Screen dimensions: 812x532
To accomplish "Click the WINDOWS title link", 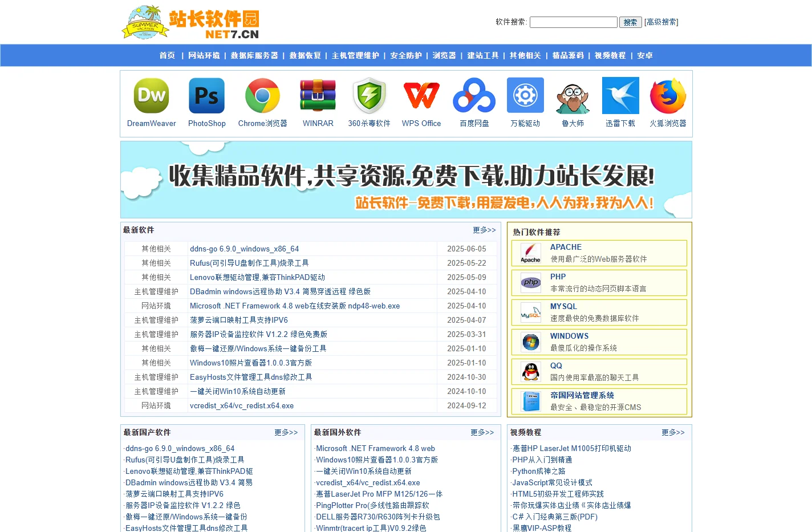I will click(x=569, y=336).
